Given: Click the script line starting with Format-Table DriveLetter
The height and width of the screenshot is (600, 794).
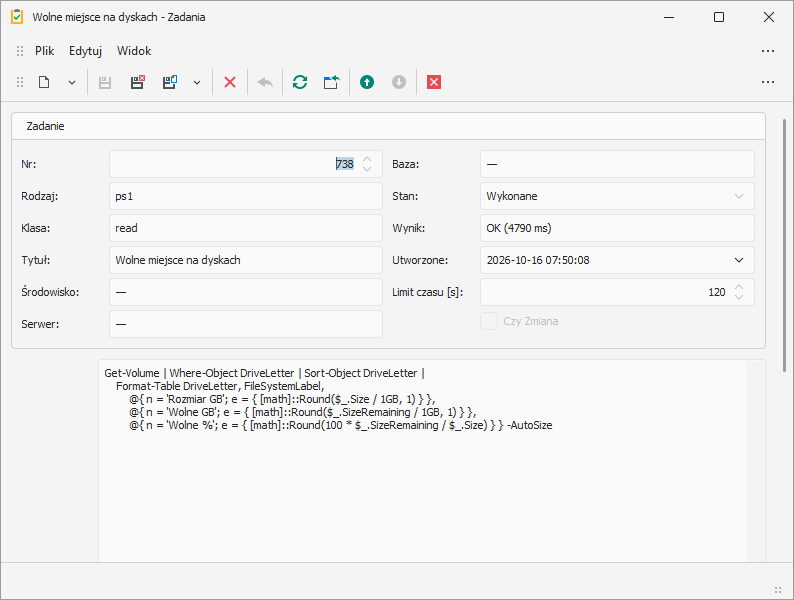Looking at the screenshot, I should (x=220, y=386).
